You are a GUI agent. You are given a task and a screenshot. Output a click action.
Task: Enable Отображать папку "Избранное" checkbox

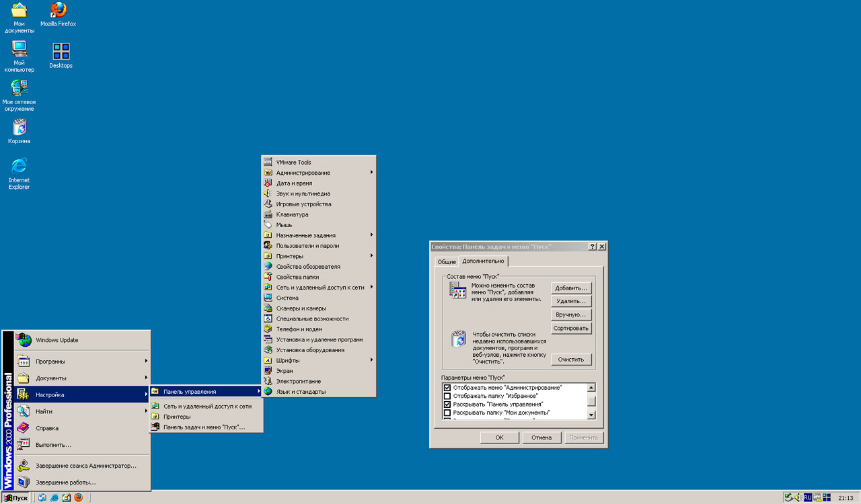(447, 396)
